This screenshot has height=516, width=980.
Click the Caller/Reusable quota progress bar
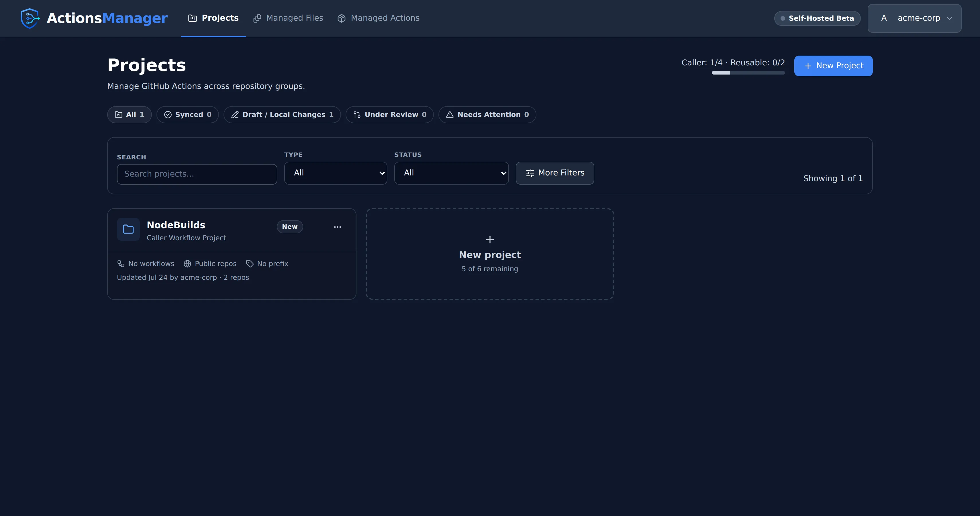coord(748,73)
